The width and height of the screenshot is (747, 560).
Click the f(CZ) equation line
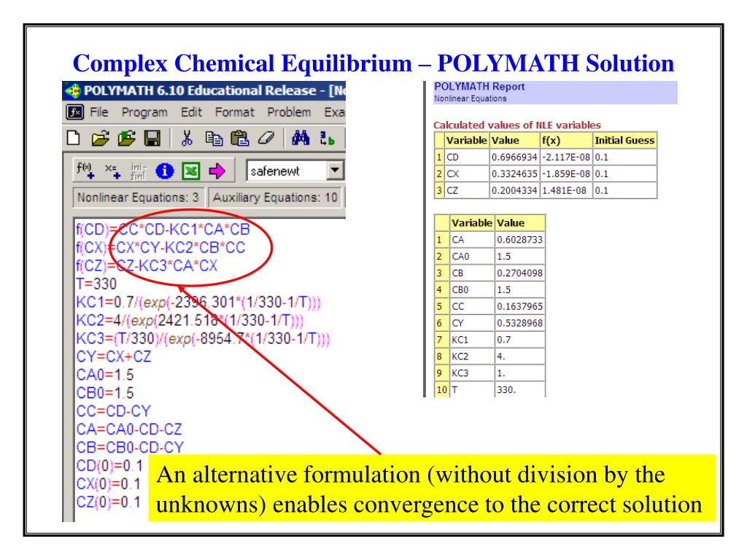146,265
